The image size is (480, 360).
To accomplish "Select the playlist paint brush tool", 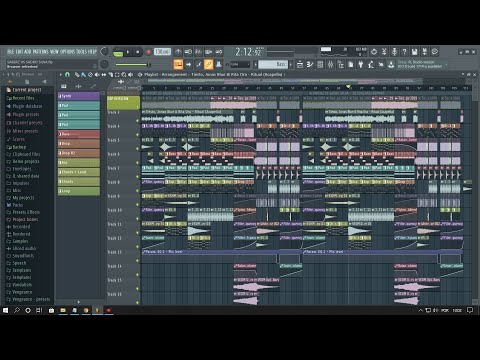I will [83, 75].
